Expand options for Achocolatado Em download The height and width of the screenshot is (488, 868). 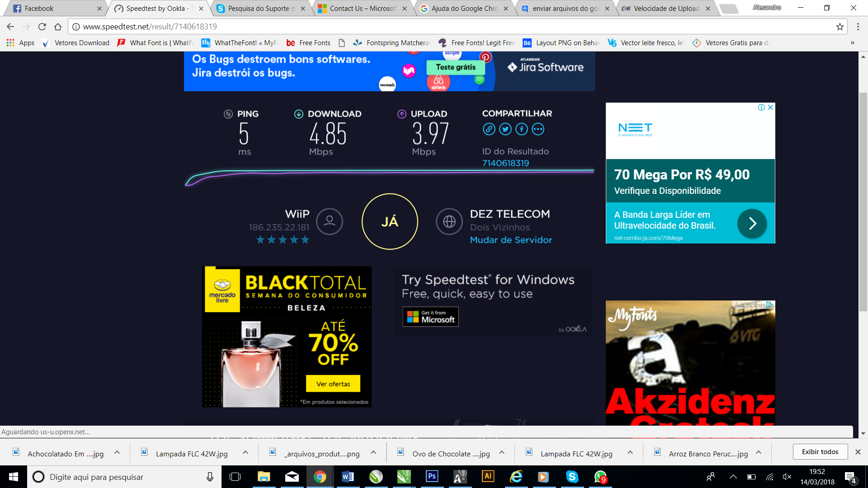click(x=117, y=452)
